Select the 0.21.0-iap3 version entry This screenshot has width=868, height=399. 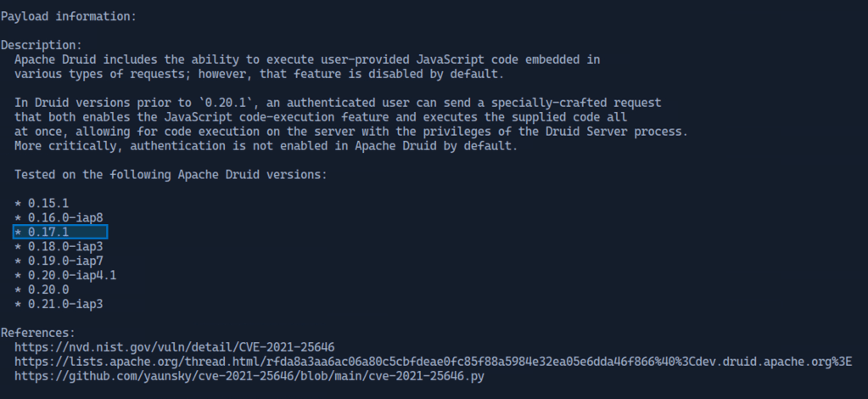tap(63, 304)
